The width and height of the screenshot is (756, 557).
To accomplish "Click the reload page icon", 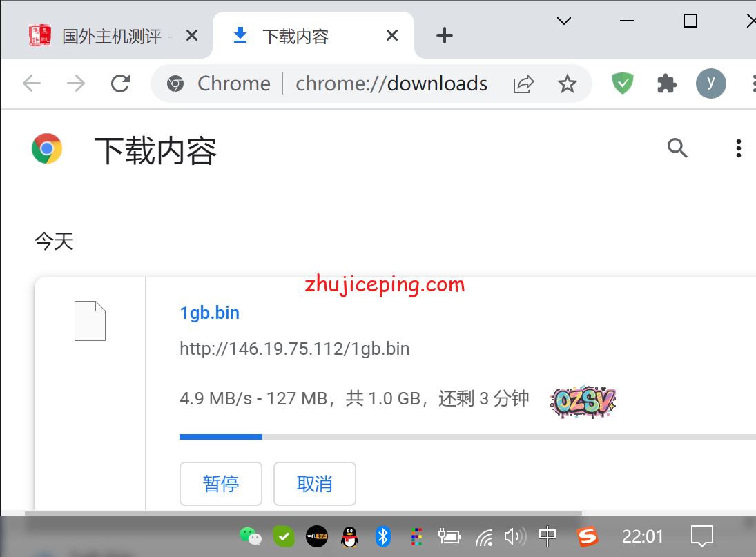I will [x=121, y=84].
